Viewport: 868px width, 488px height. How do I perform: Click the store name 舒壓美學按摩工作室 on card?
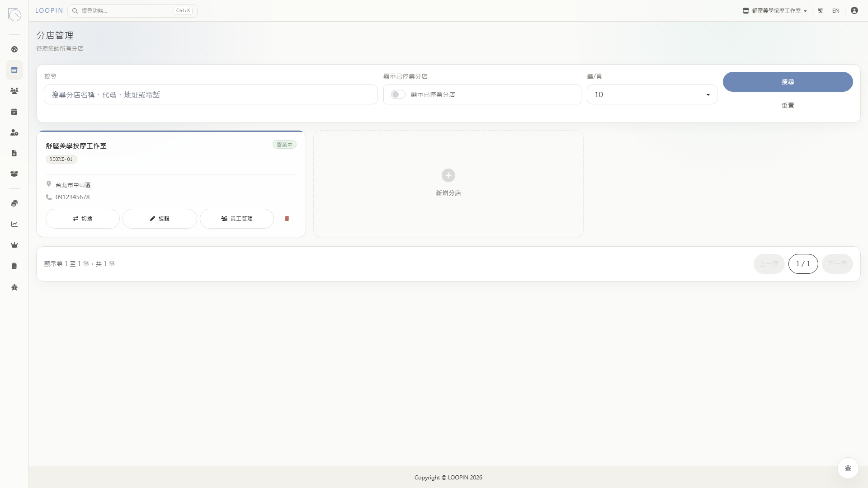76,146
